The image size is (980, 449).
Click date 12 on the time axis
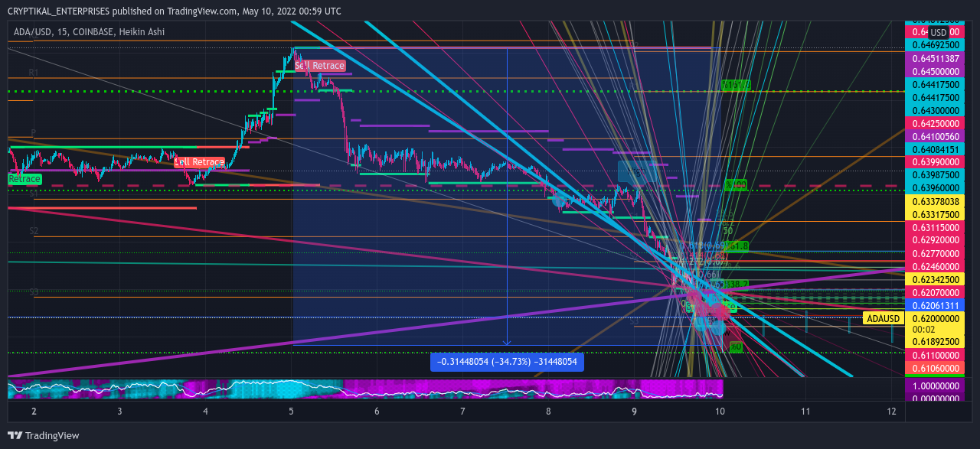coord(892,412)
